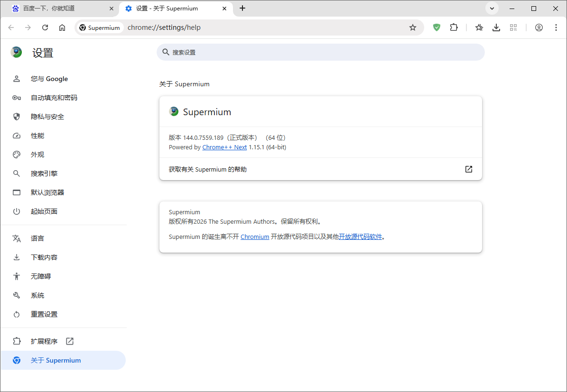Image resolution: width=567 pixels, height=392 pixels.
Task: Open 外观 settings section
Action: pos(37,155)
